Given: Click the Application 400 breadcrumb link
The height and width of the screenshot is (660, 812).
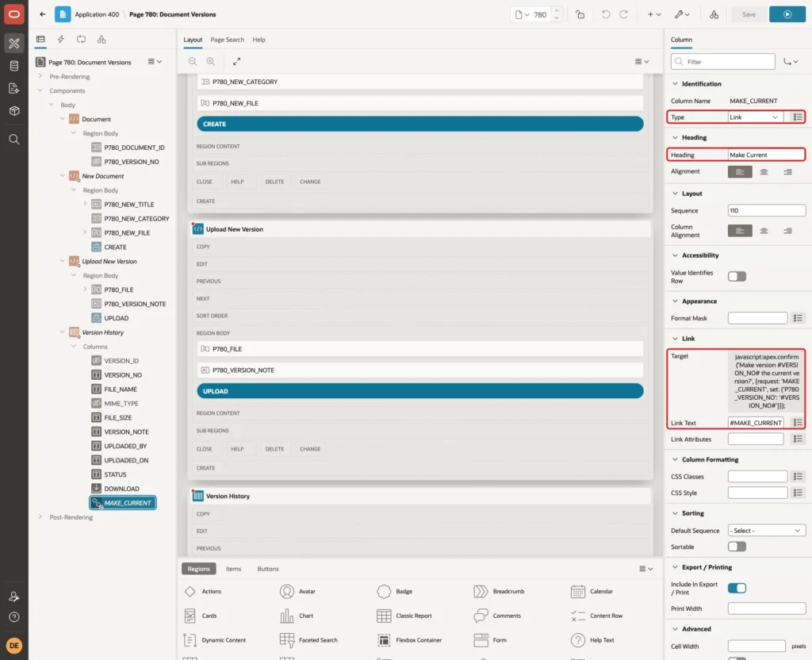Looking at the screenshot, I should (97, 14).
